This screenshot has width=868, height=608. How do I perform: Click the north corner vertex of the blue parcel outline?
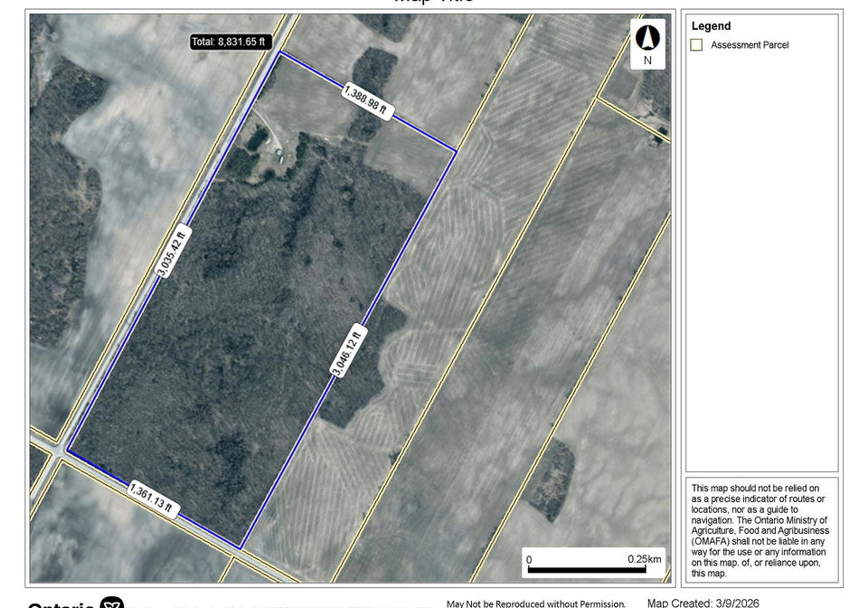point(280,52)
